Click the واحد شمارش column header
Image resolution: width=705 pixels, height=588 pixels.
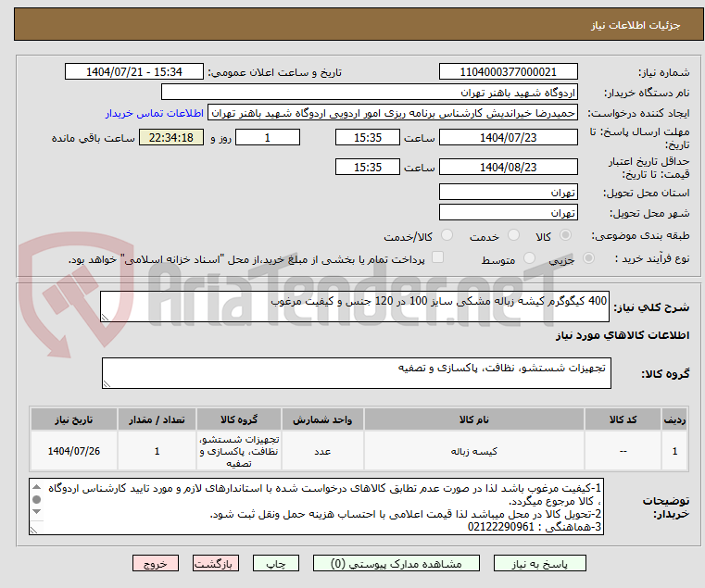(322, 419)
